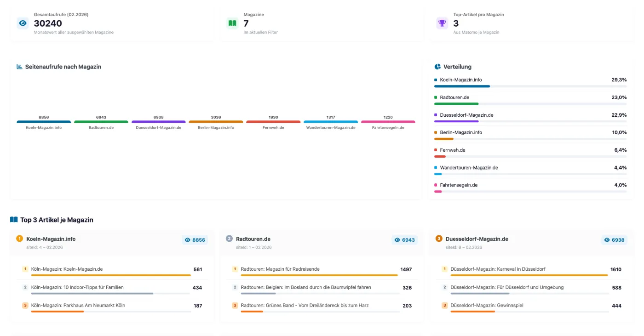Click the bar chart icon beside Seitenaufrufe nach Magazin

(20, 67)
